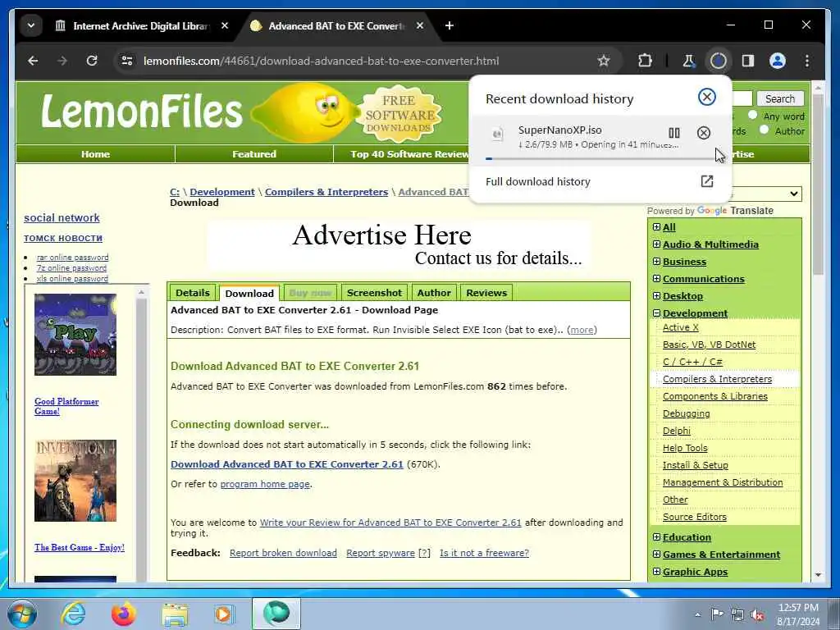840x630 pixels.
Task: Click the Downloads progress icon in toolbar
Action: (718, 61)
